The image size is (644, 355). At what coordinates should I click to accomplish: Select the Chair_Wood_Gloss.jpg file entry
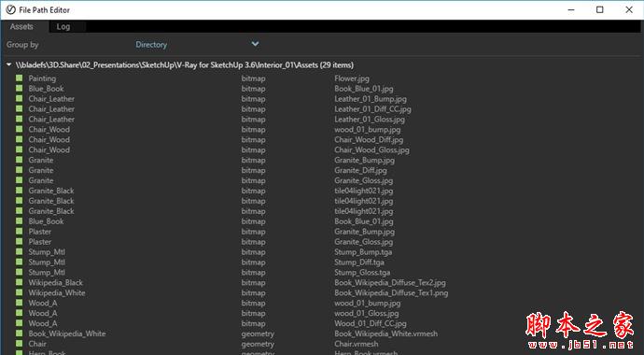[371, 150]
